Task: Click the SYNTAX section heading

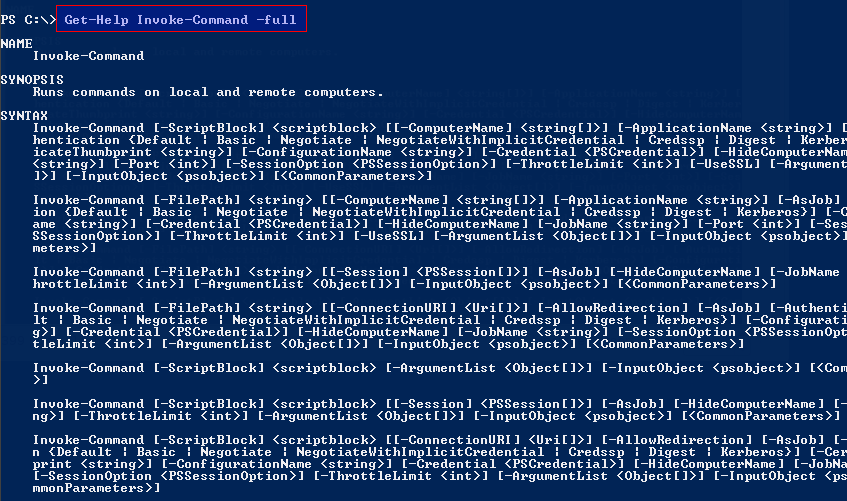Action: (x=24, y=116)
